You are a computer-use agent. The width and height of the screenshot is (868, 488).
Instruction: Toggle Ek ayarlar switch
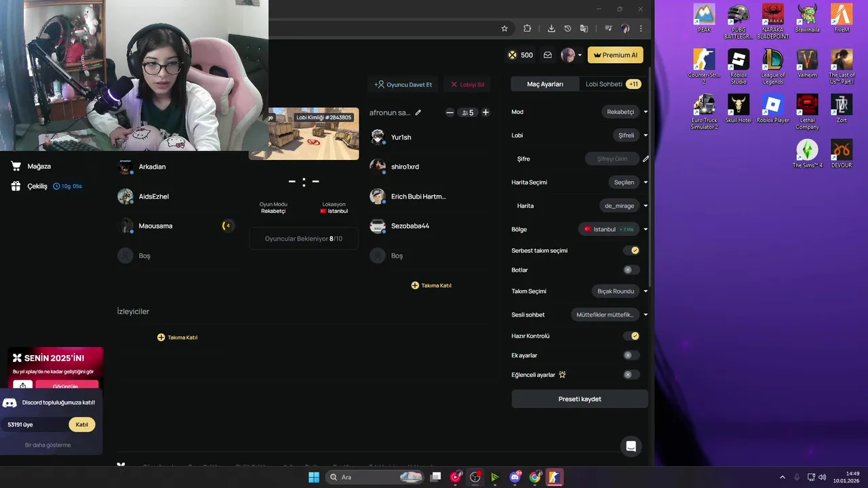[x=631, y=355]
